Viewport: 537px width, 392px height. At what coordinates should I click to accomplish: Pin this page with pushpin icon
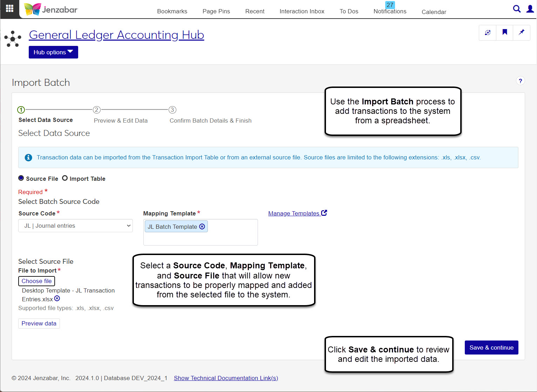(522, 33)
